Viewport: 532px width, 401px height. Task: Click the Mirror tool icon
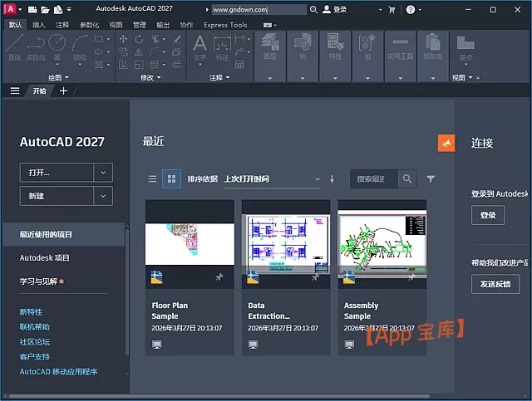[139, 51]
